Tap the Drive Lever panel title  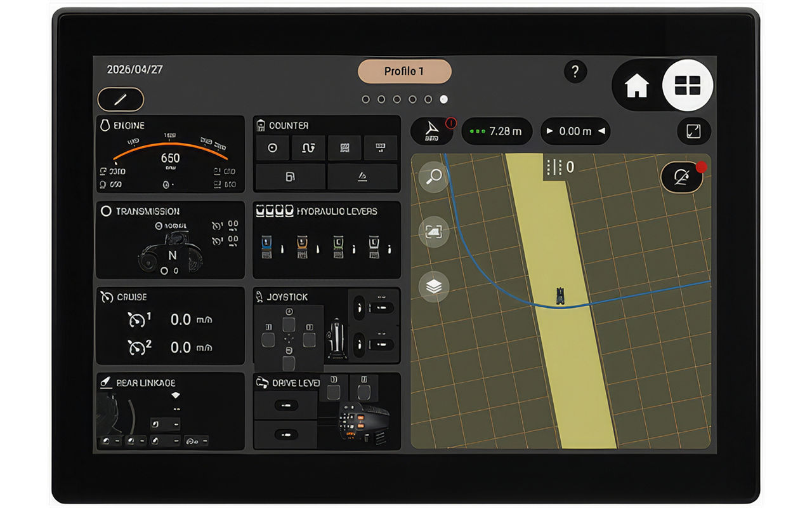(296, 383)
